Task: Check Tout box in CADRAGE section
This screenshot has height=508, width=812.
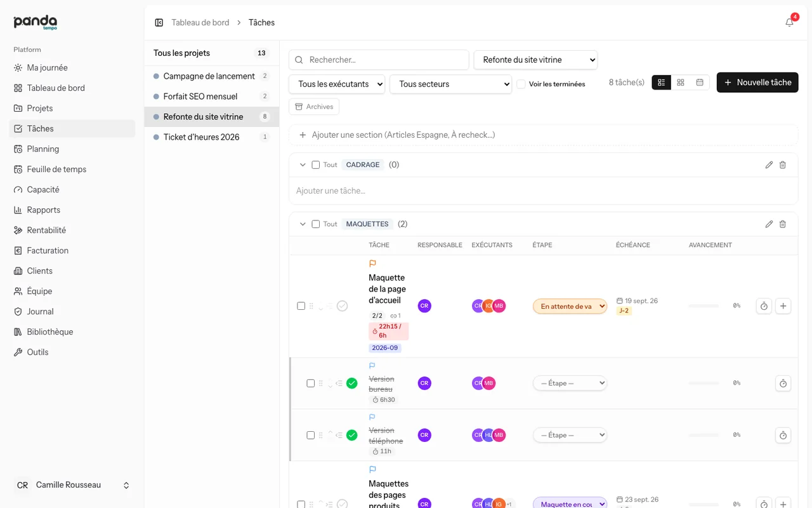Action: tap(316, 165)
